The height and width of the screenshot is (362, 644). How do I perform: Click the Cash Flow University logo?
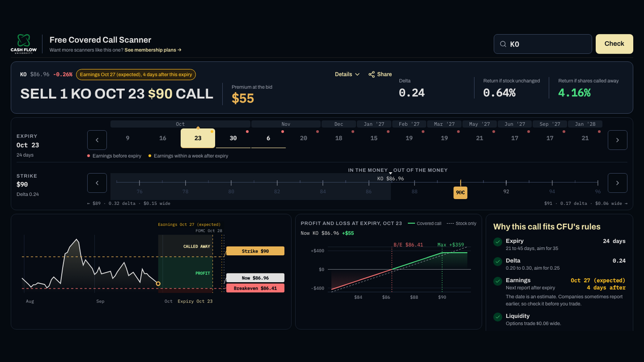coord(24,44)
